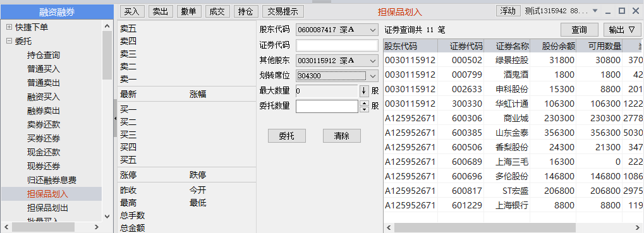Select the 华虹计通 table row
The height and width of the screenshot is (233, 644).
tap(513, 104)
